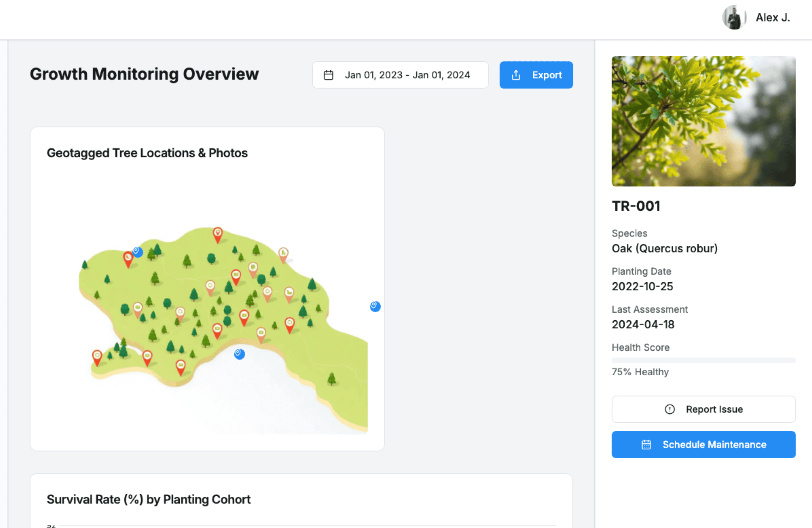Viewport: 812px width, 528px height.
Task: Click the calendar icon in the date range field
Action: (x=329, y=75)
